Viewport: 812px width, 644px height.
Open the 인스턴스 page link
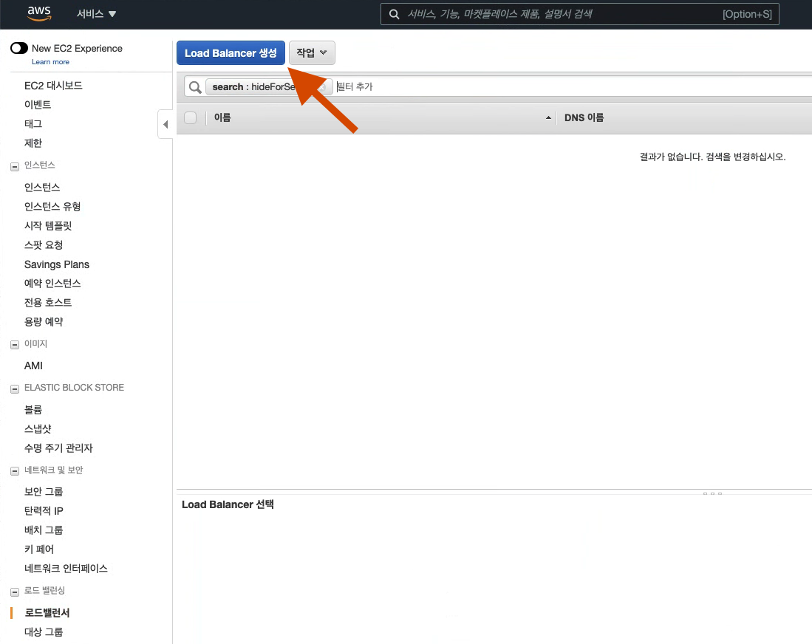pyautogui.click(x=42, y=187)
